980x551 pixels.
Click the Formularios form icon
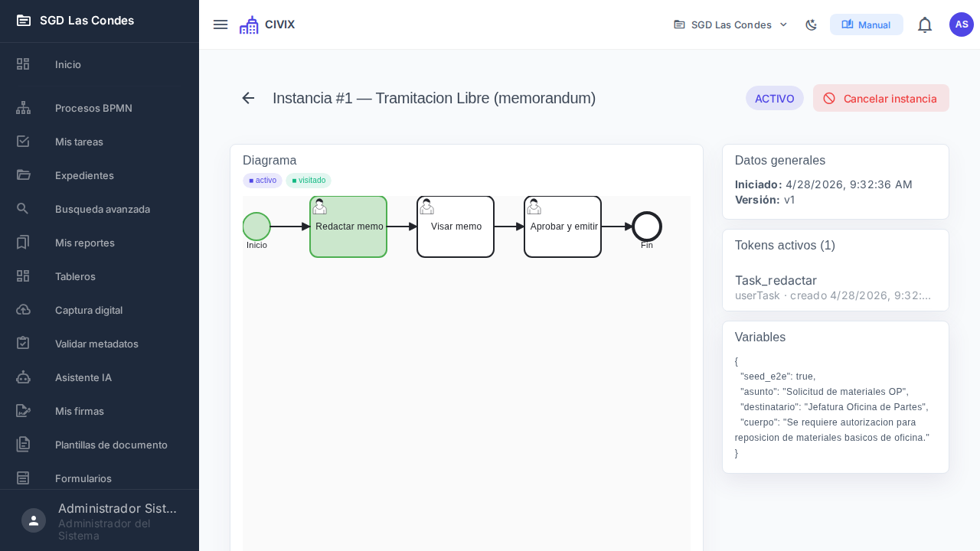coord(23,478)
